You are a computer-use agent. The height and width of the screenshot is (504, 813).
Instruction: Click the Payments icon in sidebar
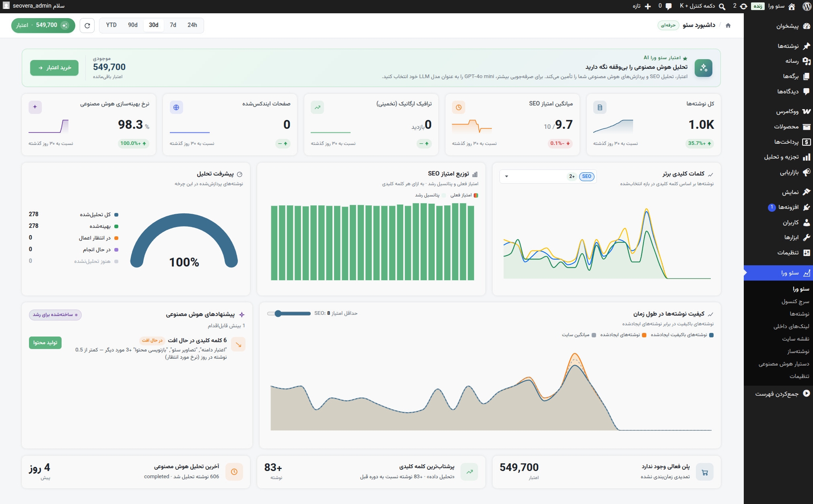[x=806, y=142]
